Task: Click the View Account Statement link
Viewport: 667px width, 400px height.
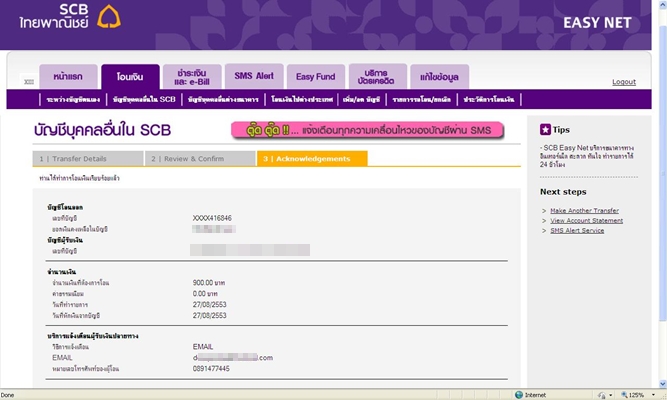Action: [x=587, y=220]
